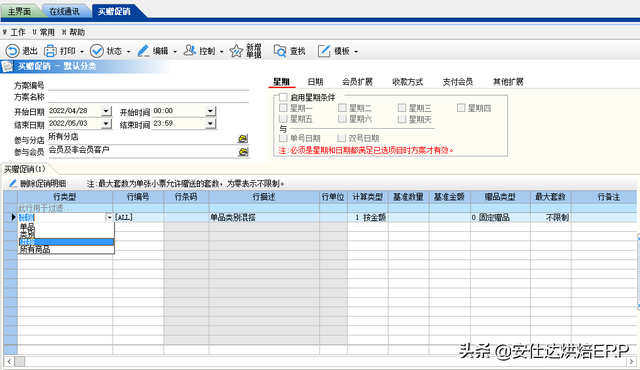The height and width of the screenshot is (370, 640).
Task: Expand the 模板 dropdown arrow
Action: click(356, 52)
